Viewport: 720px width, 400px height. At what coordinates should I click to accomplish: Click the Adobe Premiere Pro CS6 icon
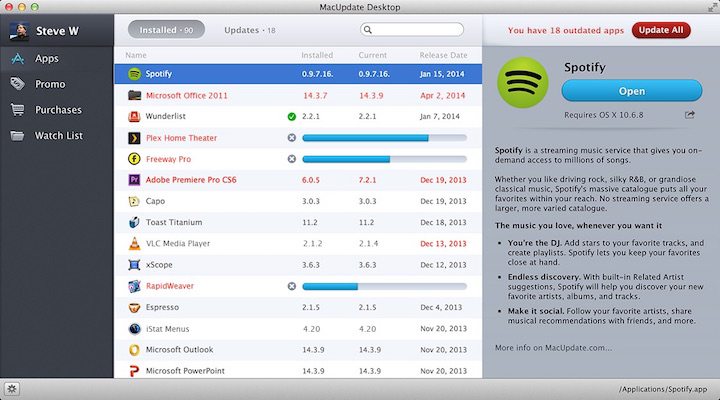(x=134, y=180)
